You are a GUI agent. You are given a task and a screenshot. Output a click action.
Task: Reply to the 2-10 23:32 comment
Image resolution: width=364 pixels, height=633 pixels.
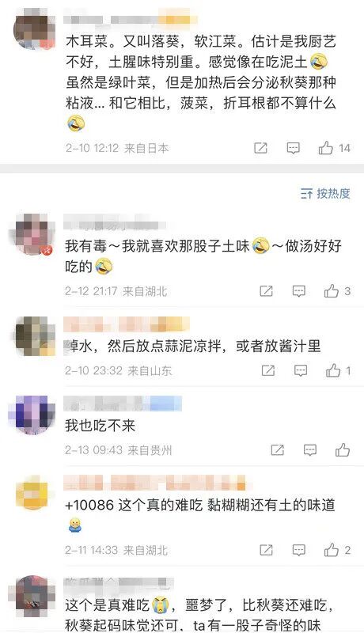pos(301,370)
